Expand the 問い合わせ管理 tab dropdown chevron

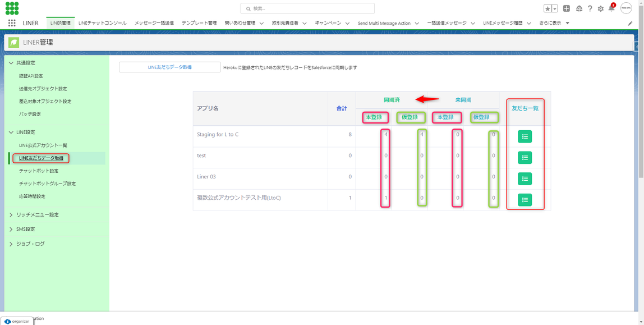pos(261,24)
